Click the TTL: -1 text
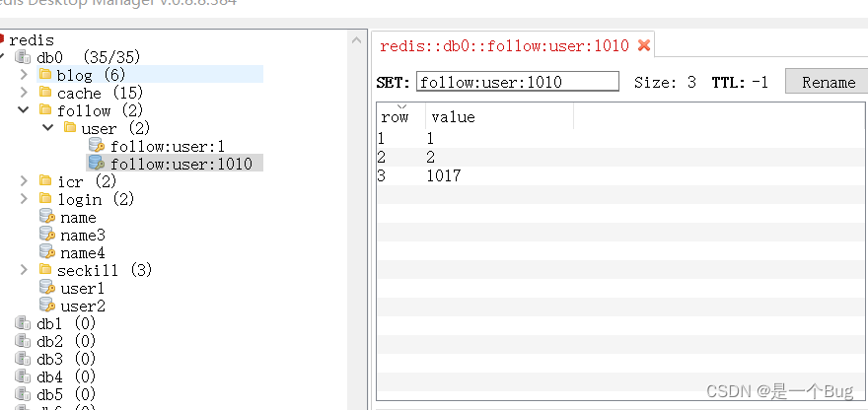The width and height of the screenshot is (868, 410). click(x=740, y=83)
